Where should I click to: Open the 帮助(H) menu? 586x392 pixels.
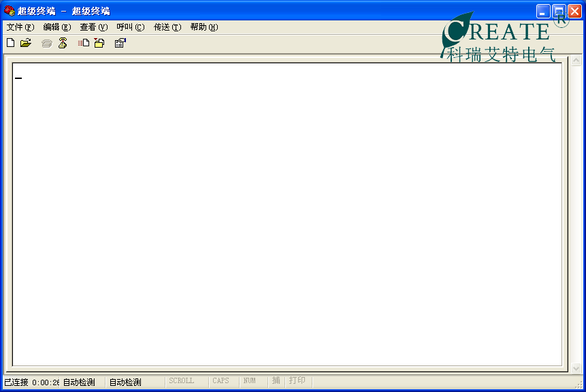click(x=204, y=27)
